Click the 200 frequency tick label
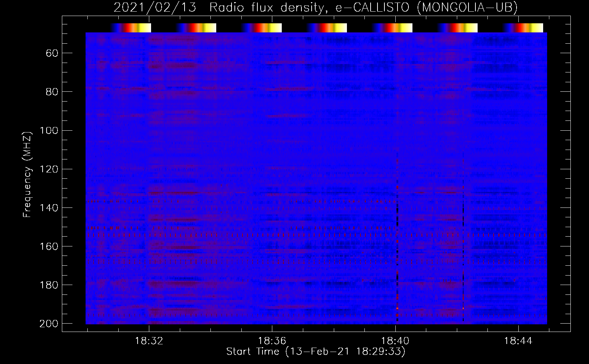589x364 pixels. point(49,324)
